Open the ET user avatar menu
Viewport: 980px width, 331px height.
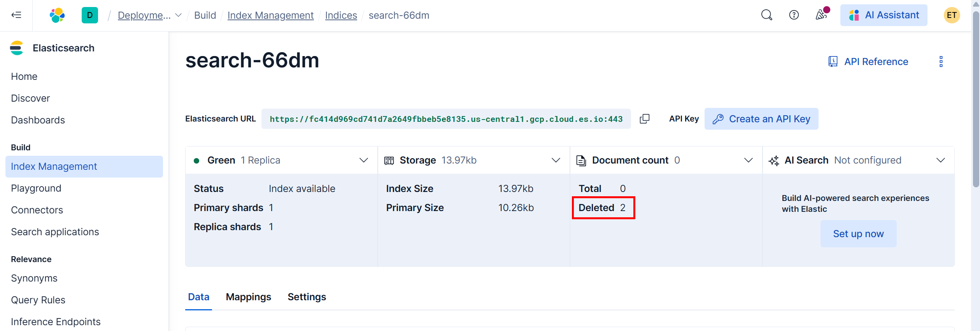point(952,15)
